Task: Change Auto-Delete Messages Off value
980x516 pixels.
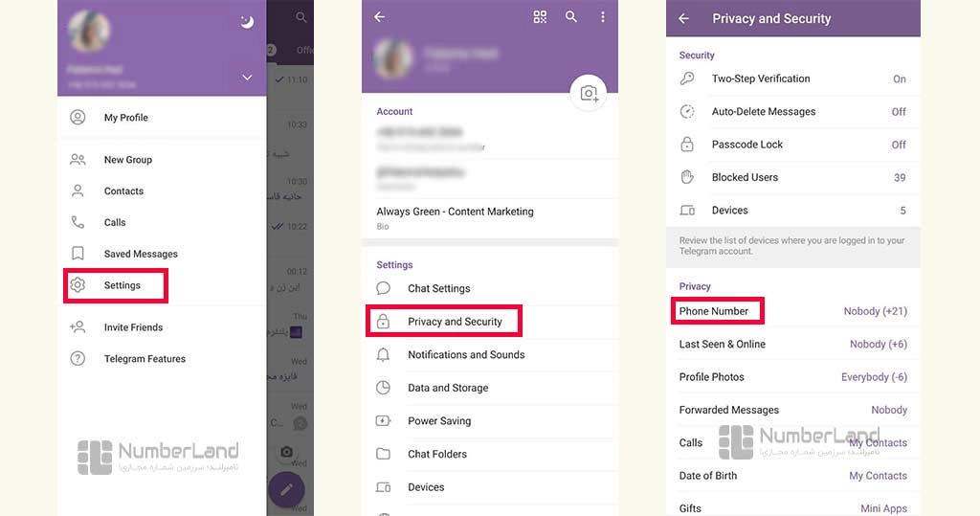Action: (x=899, y=112)
